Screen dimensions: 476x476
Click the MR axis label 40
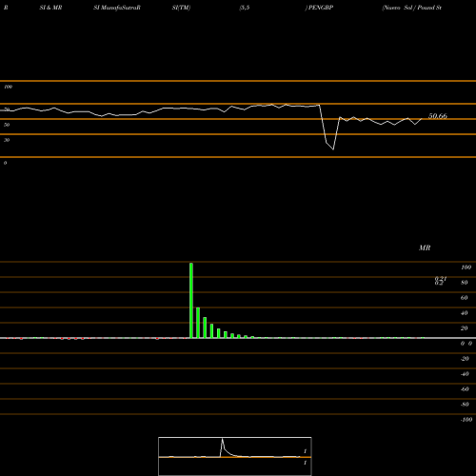click(465, 313)
